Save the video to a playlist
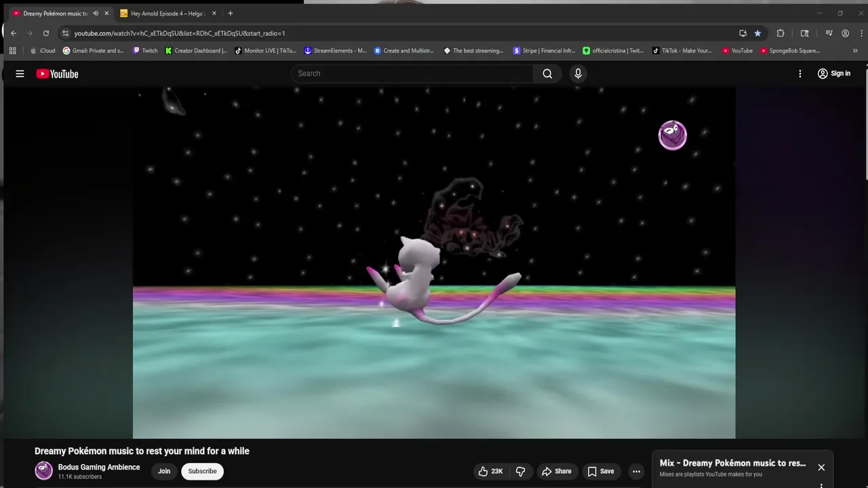868x488 pixels. (x=601, y=471)
